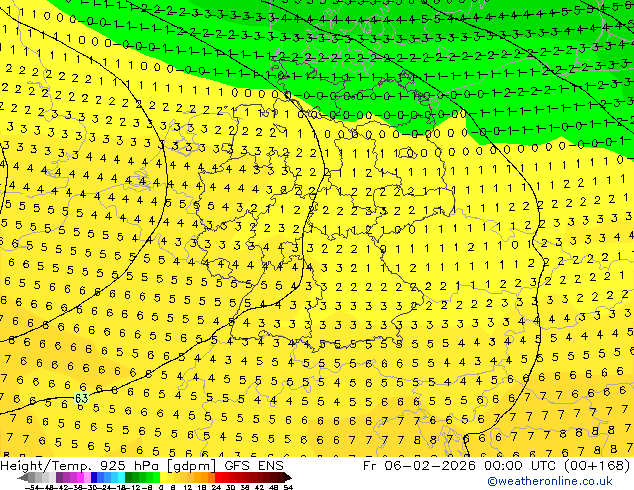Click the orange legend swatch near 18
Image resolution: width=634 pixels, height=490 pixels.
pos(204,477)
